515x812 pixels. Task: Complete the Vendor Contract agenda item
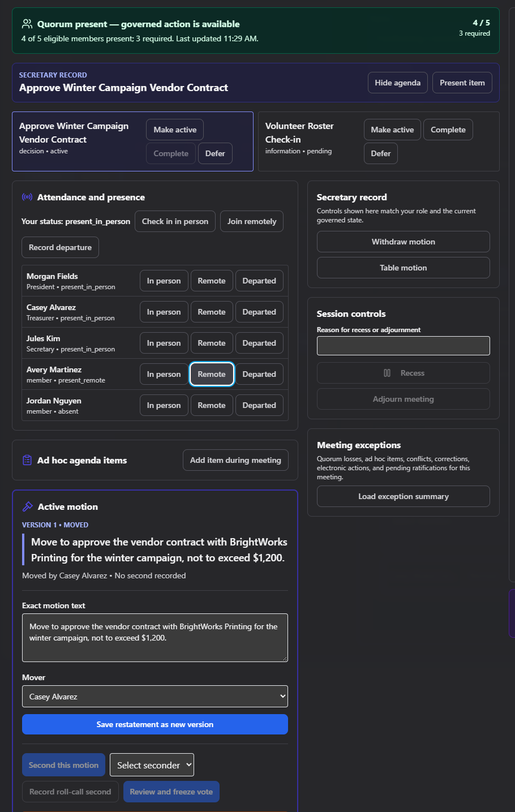pos(171,153)
